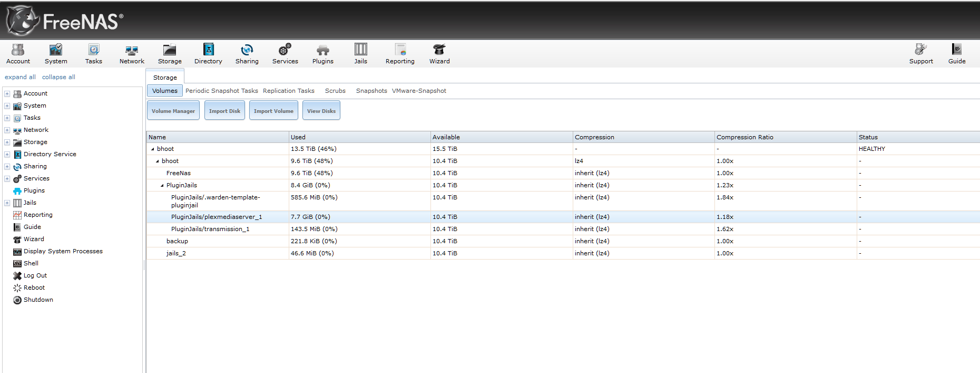
Task: Click Import Volume button
Action: click(x=273, y=110)
